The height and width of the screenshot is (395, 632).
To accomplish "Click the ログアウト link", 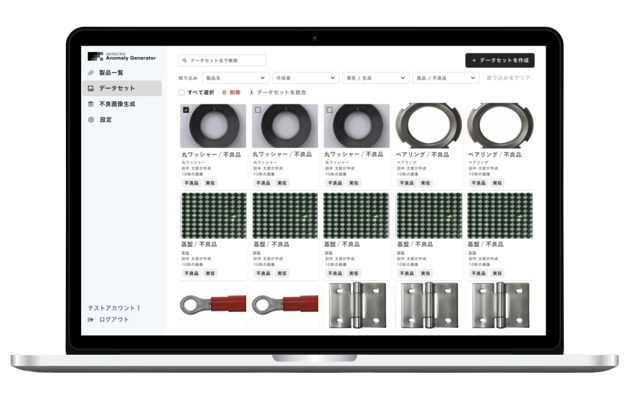I will pos(114,320).
